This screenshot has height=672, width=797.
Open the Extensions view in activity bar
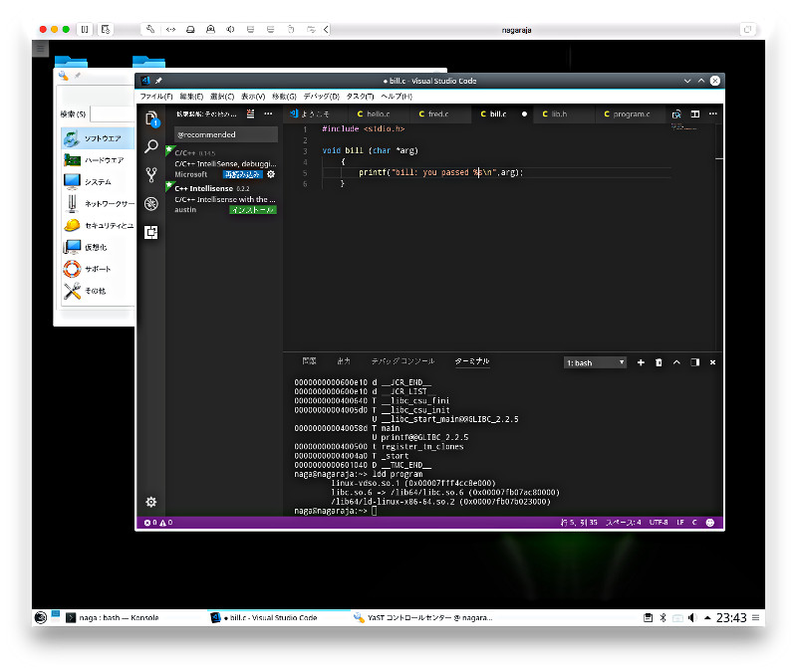(x=151, y=232)
